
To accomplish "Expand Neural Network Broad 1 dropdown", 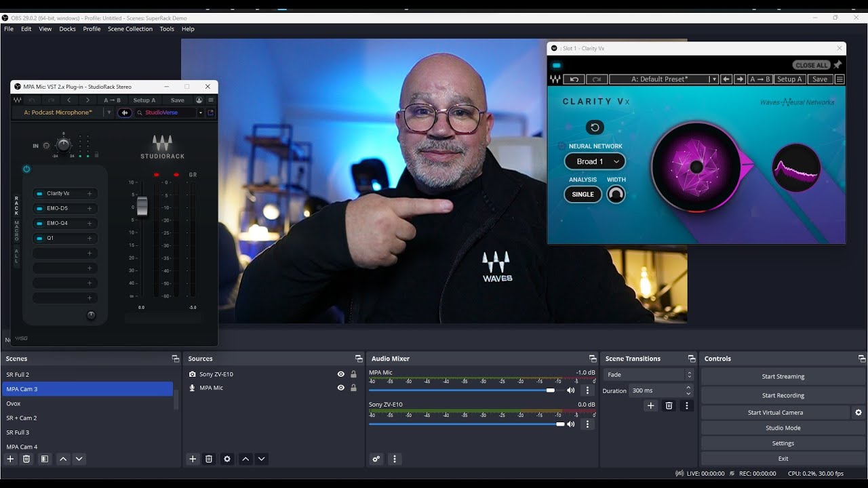I will (595, 161).
